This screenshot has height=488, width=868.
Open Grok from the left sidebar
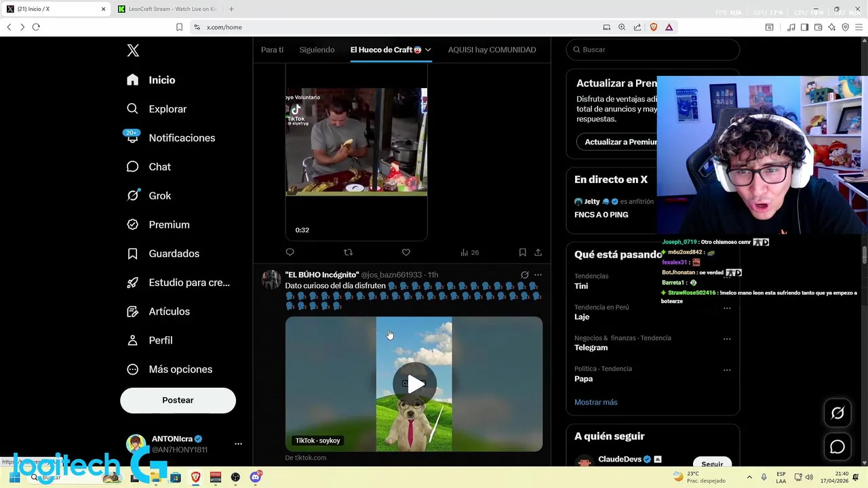149,196
